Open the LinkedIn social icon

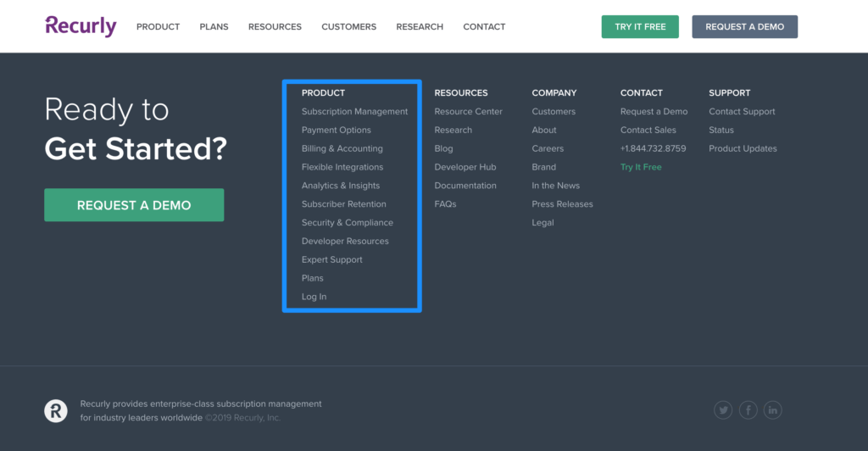tap(773, 410)
